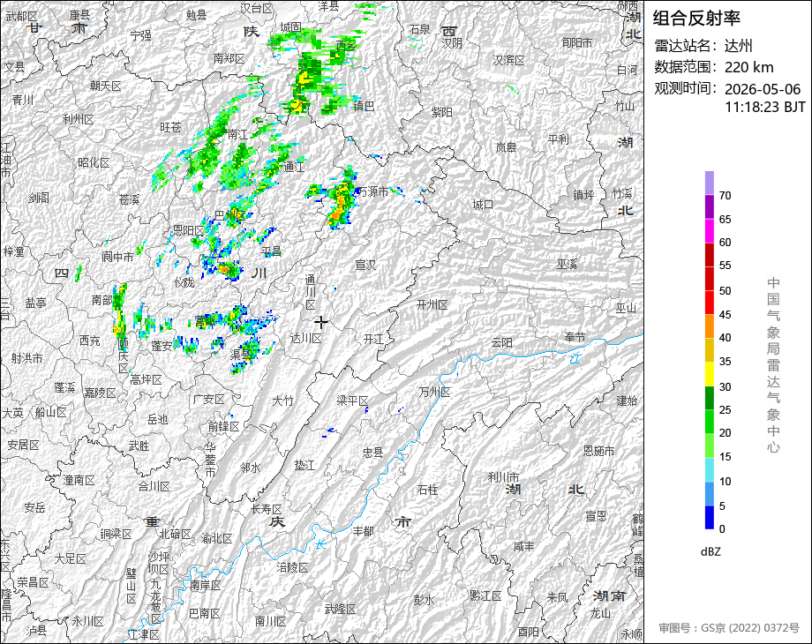
Task: Click the '旺苍' map label
Action: click(x=170, y=127)
